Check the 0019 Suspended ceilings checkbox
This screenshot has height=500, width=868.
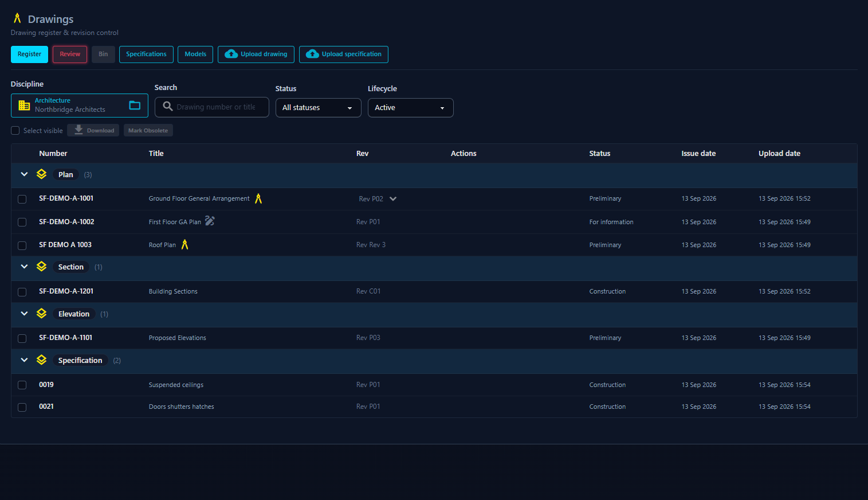22,385
